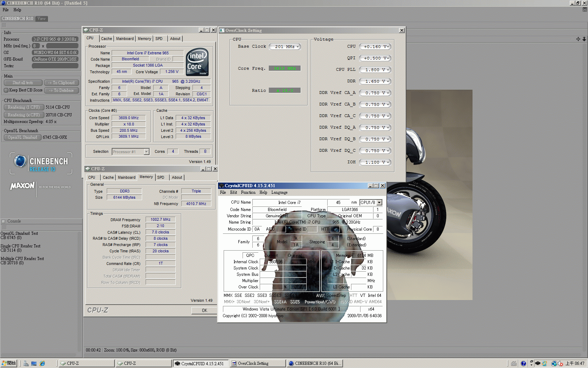Viewport: 588px width, 368px height.
Task: Click the taskbar clock showing 06:47
Action: coord(575,363)
